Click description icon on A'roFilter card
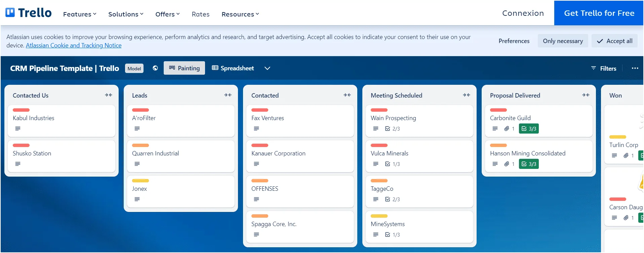The image size is (644, 253). 137,129
